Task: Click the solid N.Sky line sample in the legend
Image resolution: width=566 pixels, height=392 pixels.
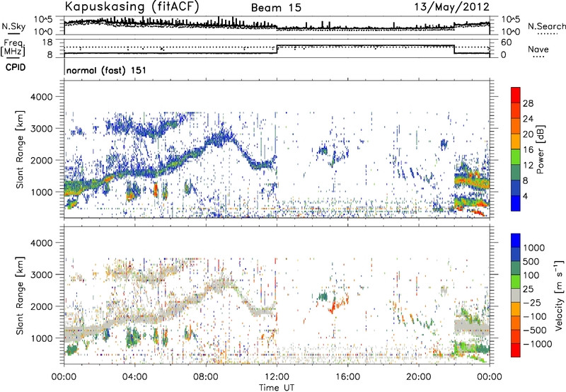Action: (x=13, y=33)
